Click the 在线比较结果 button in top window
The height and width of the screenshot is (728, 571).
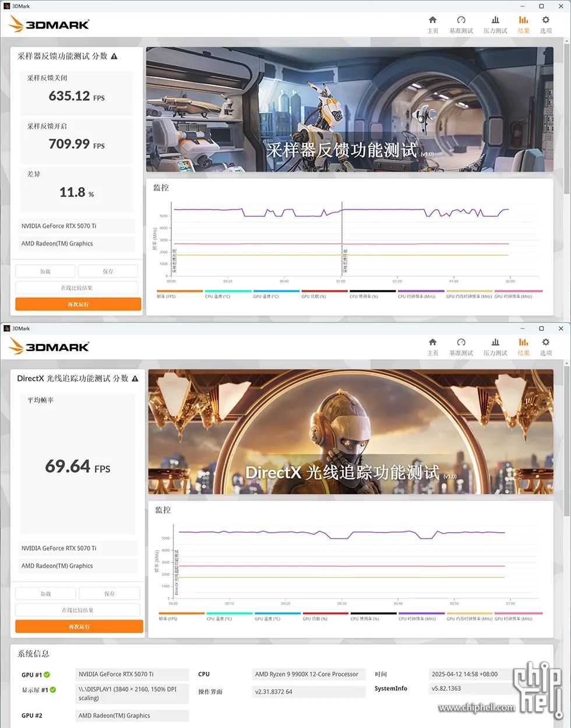[76, 287]
